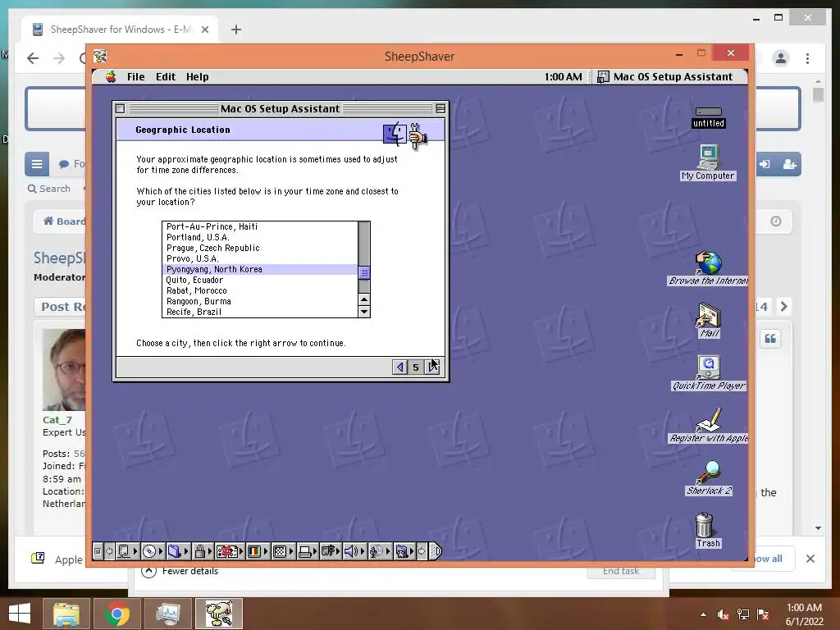Switch to Task Manager from the taskbar

168,614
